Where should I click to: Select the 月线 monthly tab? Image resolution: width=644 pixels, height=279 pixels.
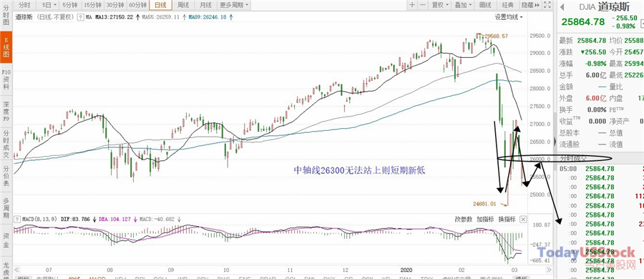(205, 5)
